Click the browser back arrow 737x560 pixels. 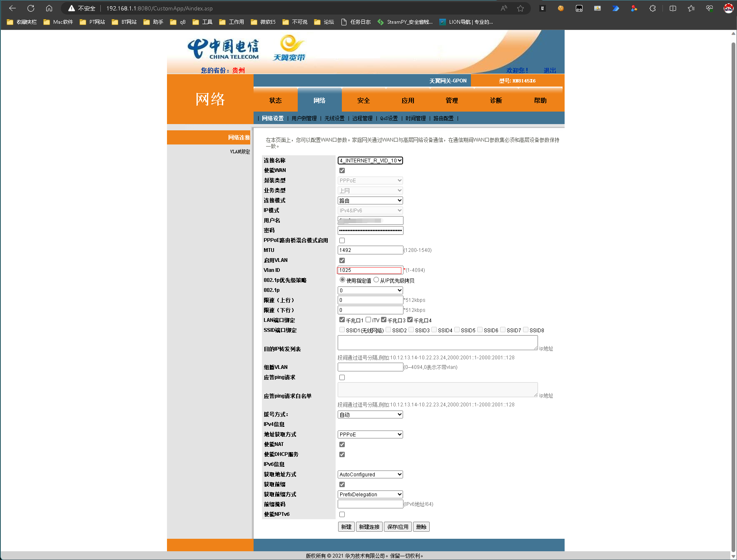click(12, 8)
